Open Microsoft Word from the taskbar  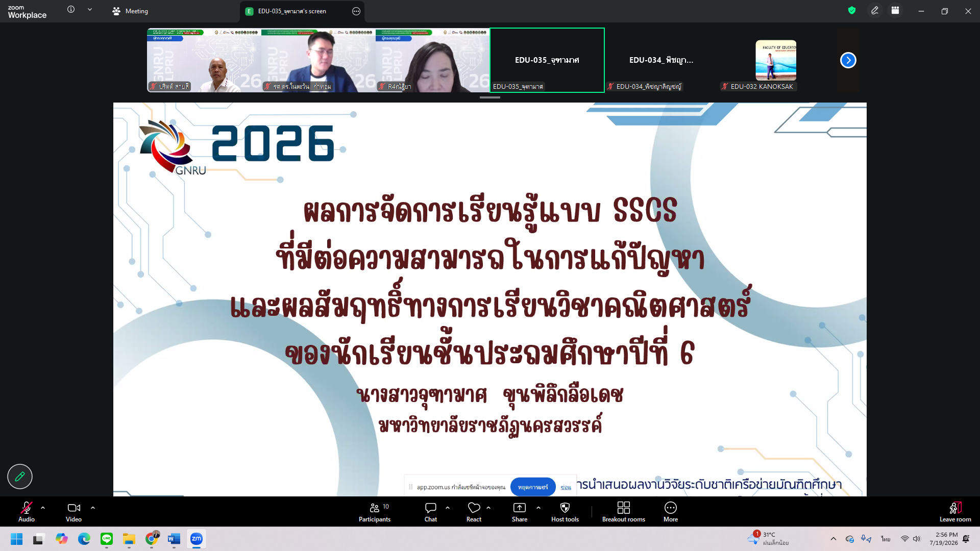click(174, 539)
